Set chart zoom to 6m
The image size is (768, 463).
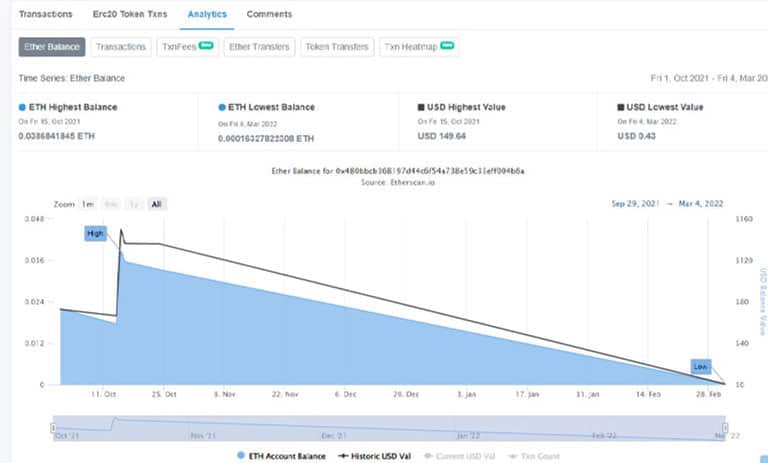click(111, 204)
